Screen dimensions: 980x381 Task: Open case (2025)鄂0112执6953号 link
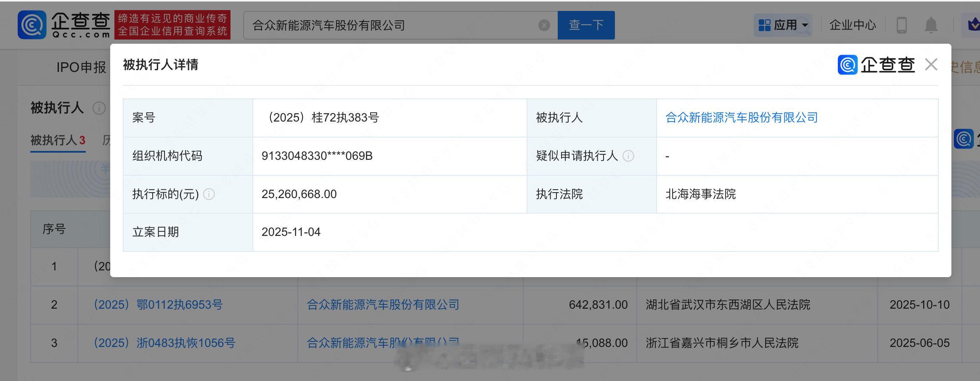(x=158, y=304)
